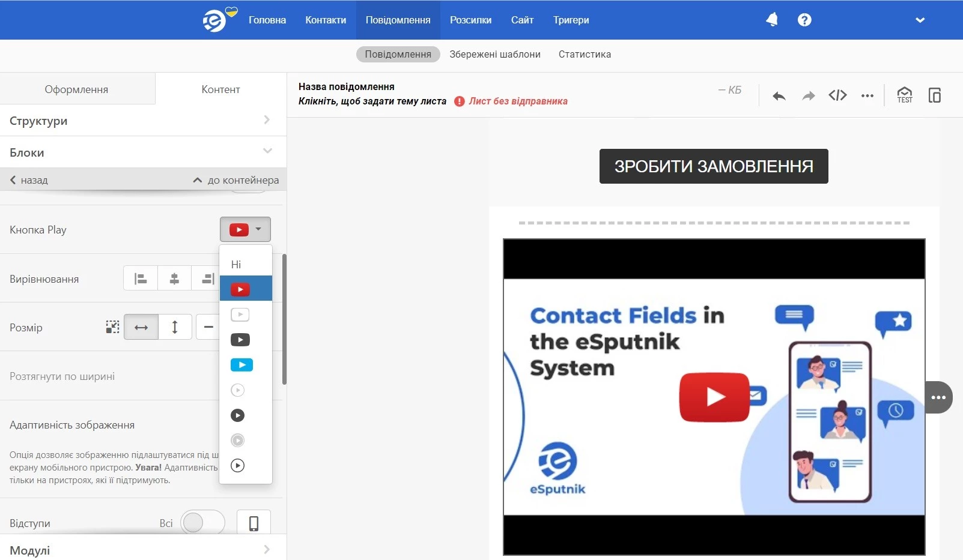This screenshot has width=963, height=560.
Task: Click ЗРОБИТИ ЗАМОВЛЕННЯ button in email
Action: (x=714, y=166)
